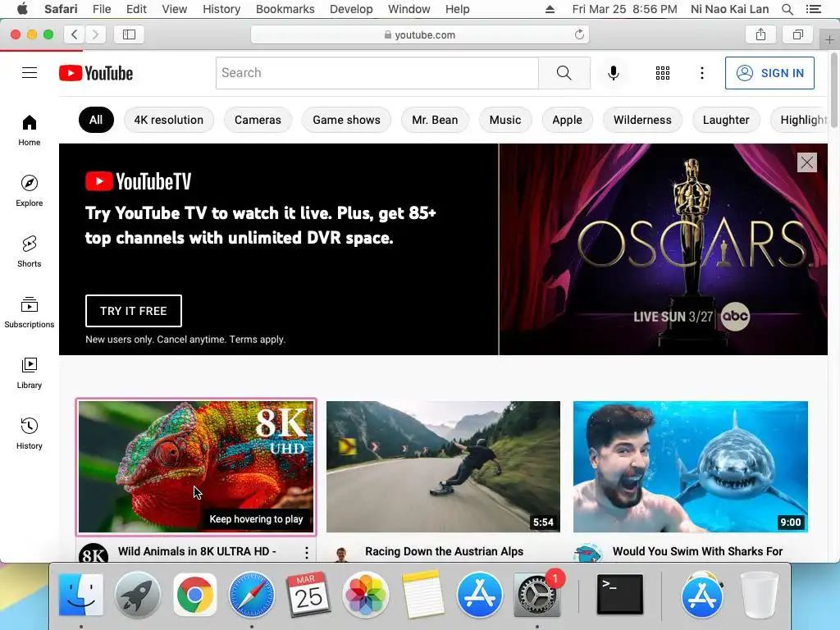Open Photos from the Dock

pos(366,595)
